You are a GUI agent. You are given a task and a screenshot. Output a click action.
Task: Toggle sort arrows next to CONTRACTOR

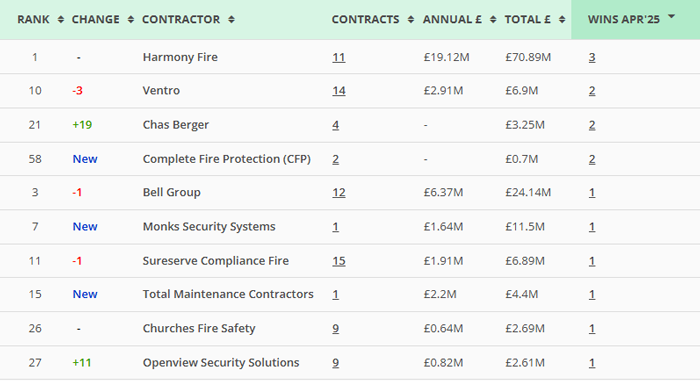[231, 20]
